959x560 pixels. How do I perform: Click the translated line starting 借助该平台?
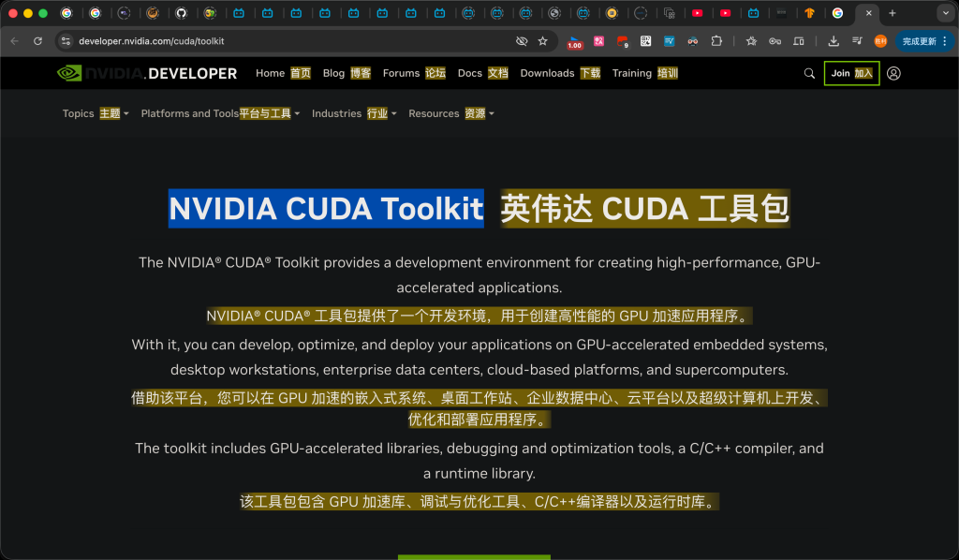[x=479, y=409]
